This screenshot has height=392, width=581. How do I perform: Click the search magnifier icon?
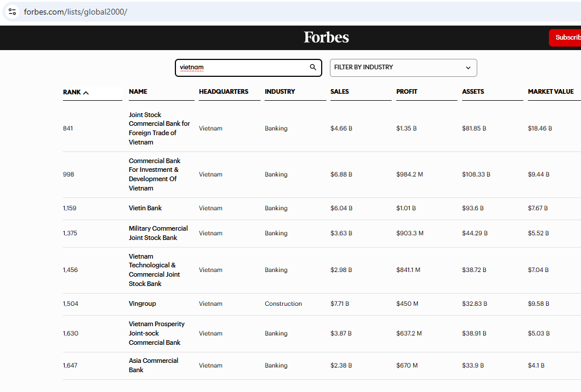pyautogui.click(x=313, y=68)
